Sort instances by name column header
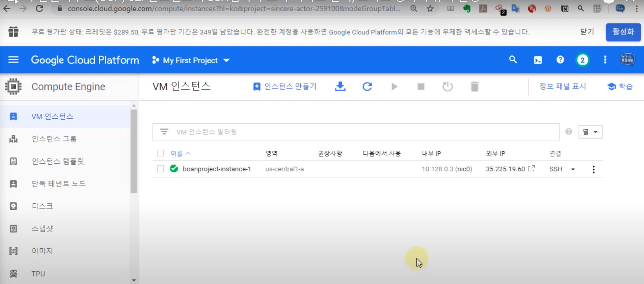Screen dimensions: 644x284 point(180,153)
